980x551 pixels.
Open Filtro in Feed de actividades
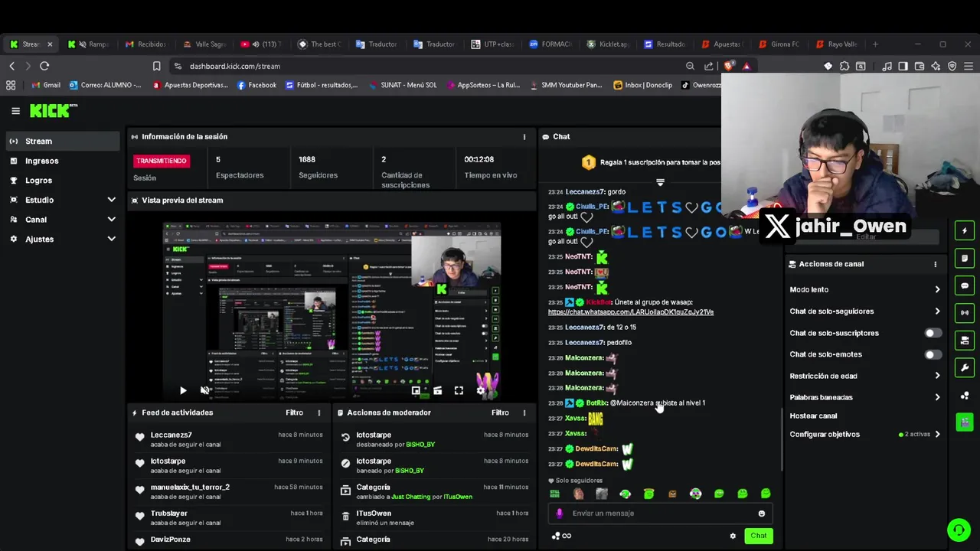294,412
